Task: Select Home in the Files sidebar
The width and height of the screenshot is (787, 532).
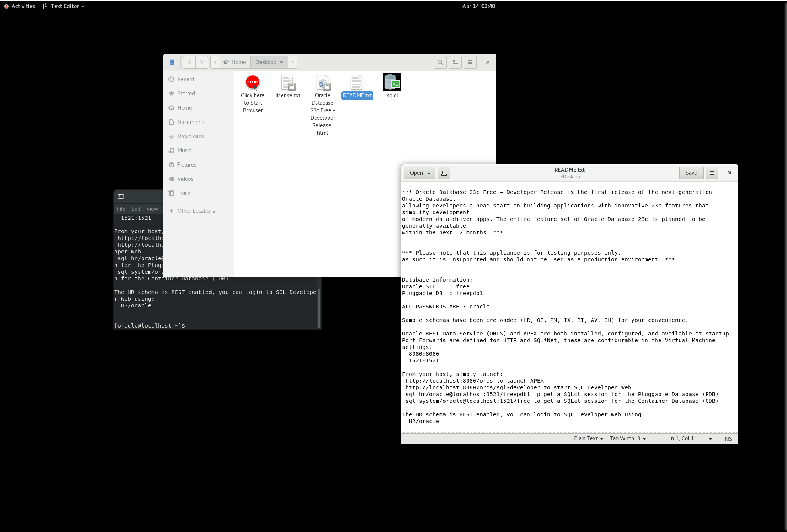Action: click(198, 108)
